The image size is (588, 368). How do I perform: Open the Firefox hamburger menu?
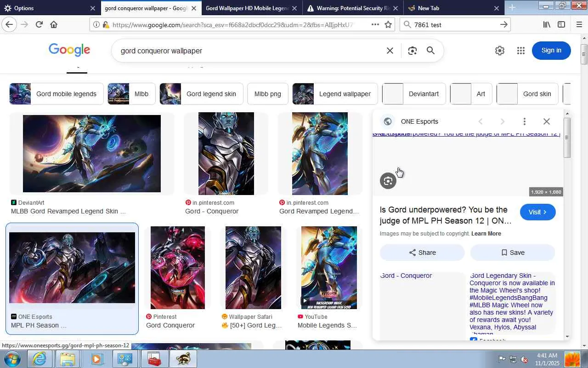coord(579,25)
